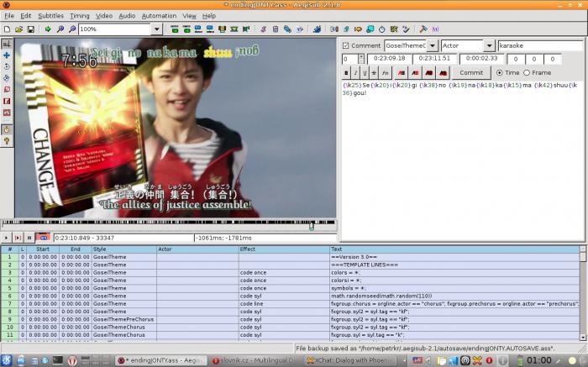Viewport: 588px width, 367px height.
Task: Apply Underline formatting button
Action: click(365, 73)
